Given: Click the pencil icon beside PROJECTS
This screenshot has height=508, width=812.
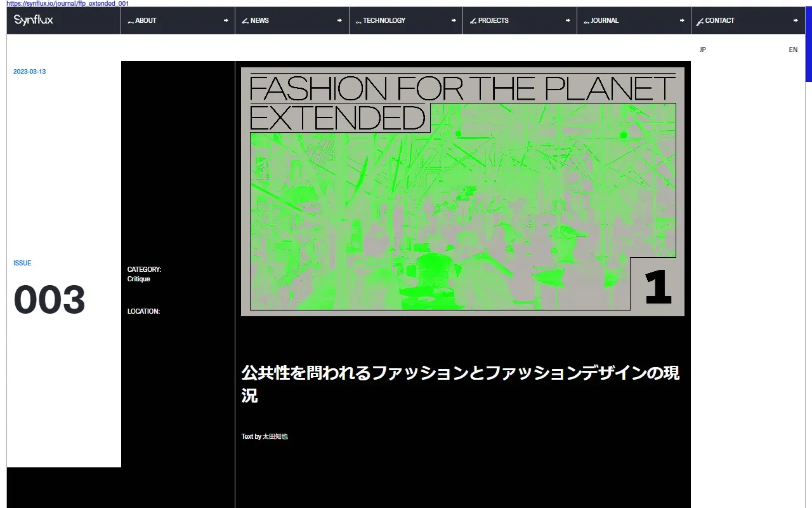Looking at the screenshot, I should click(x=472, y=20).
